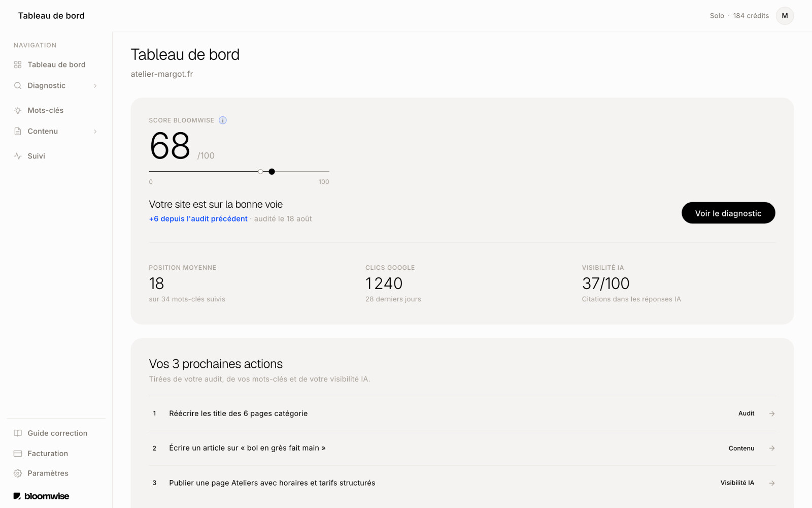The image size is (812, 508).
Task: Click the arrow on the Visibilité IA row
Action: 772,483
